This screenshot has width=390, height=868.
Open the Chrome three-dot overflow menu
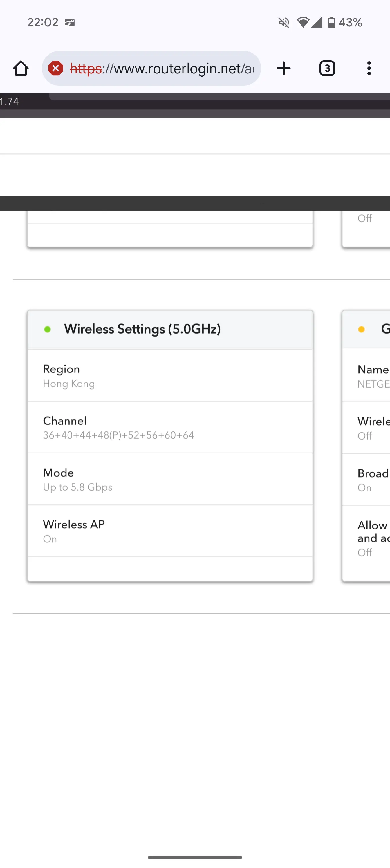(x=369, y=68)
